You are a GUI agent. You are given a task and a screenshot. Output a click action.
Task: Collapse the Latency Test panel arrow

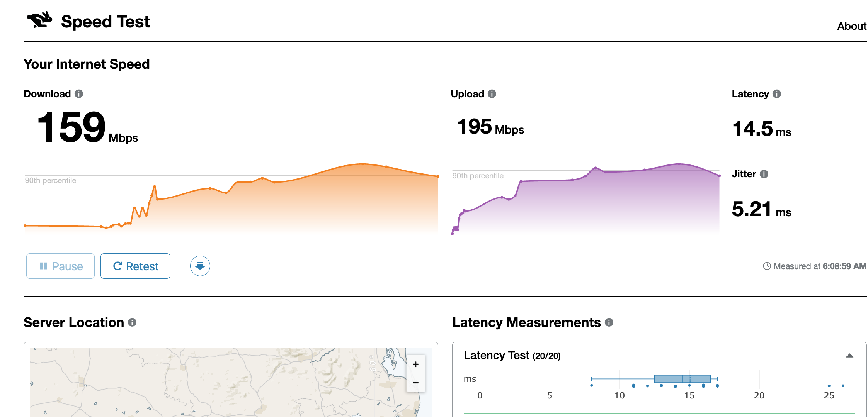[x=849, y=356]
